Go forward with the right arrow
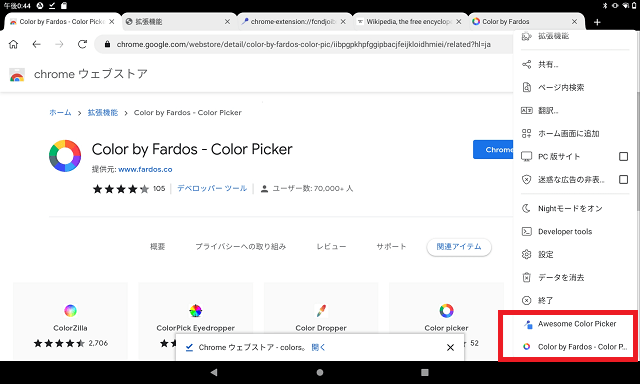The image size is (640, 384). 60,44
